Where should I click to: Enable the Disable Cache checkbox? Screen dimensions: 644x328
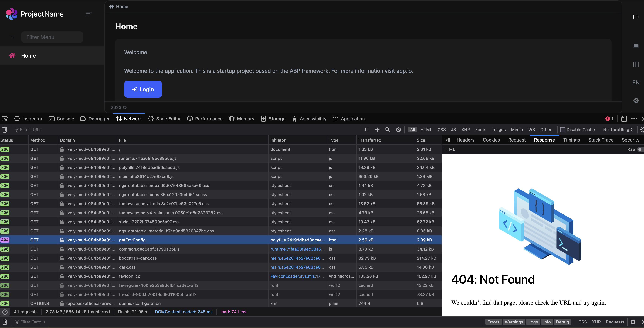pyautogui.click(x=563, y=130)
